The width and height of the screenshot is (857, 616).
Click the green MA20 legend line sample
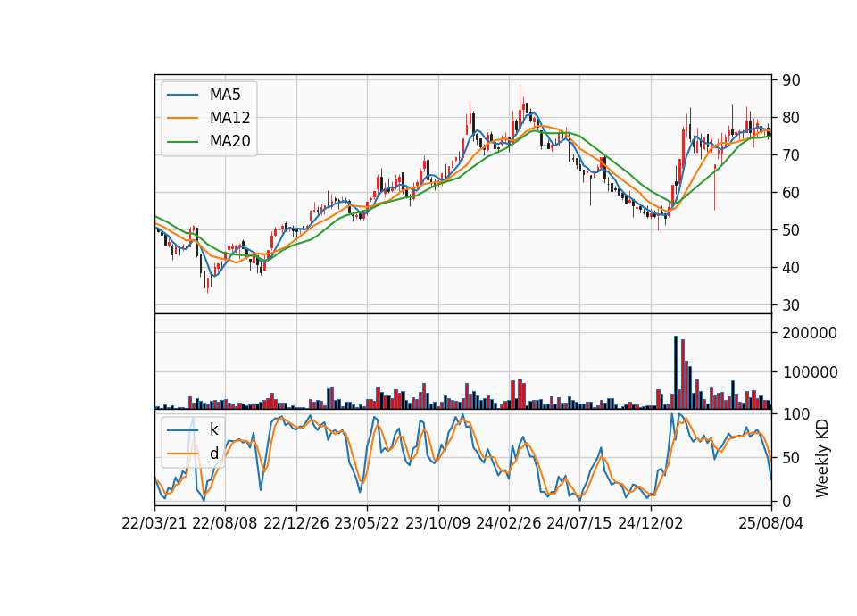(182, 142)
